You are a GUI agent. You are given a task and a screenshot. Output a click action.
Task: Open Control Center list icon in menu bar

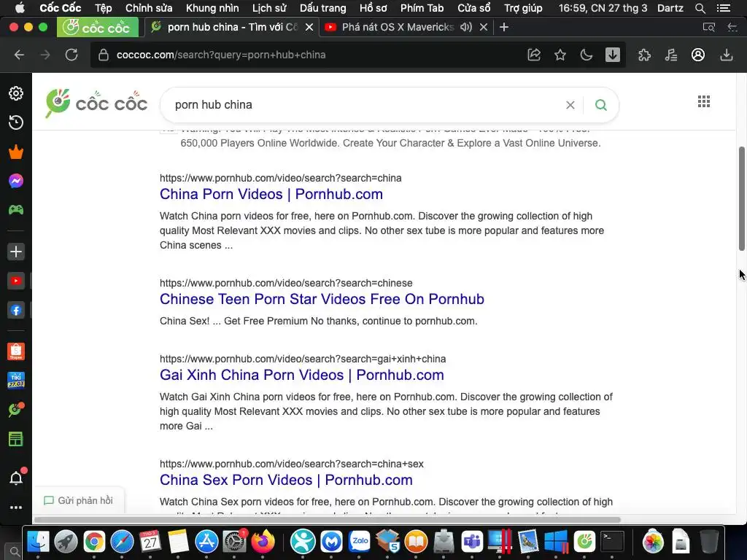click(x=723, y=8)
